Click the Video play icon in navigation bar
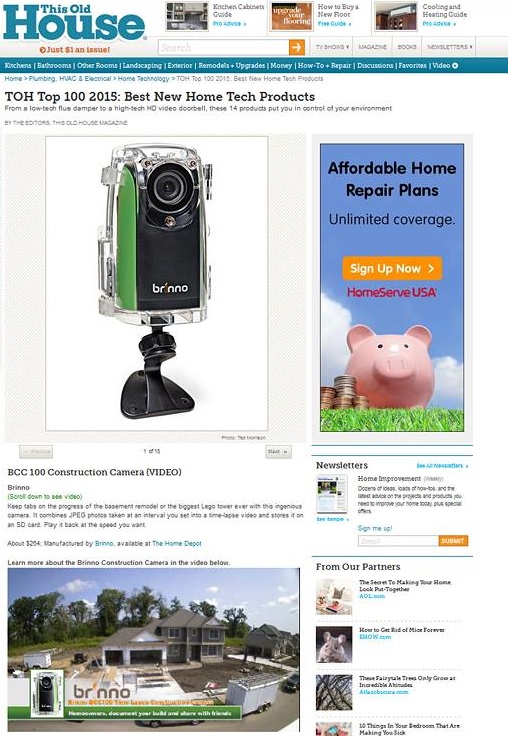The height and width of the screenshot is (736, 508). click(x=455, y=66)
